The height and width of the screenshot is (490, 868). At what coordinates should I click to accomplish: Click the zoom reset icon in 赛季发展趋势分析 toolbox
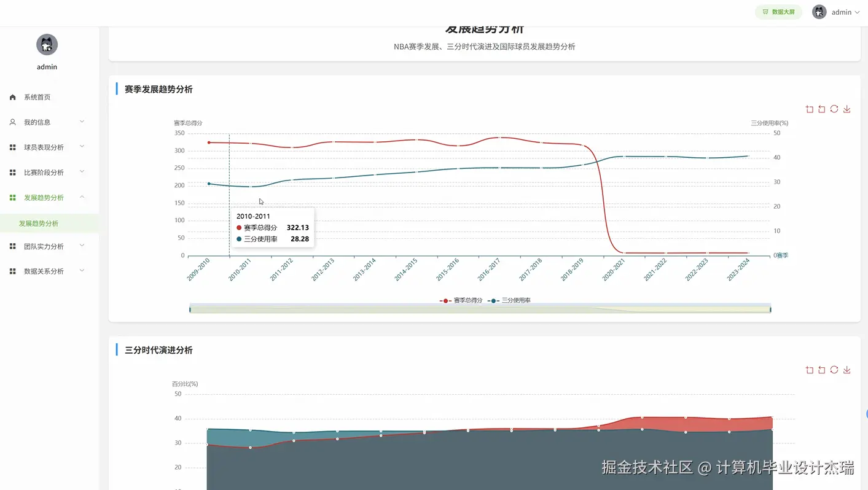(x=821, y=109)
